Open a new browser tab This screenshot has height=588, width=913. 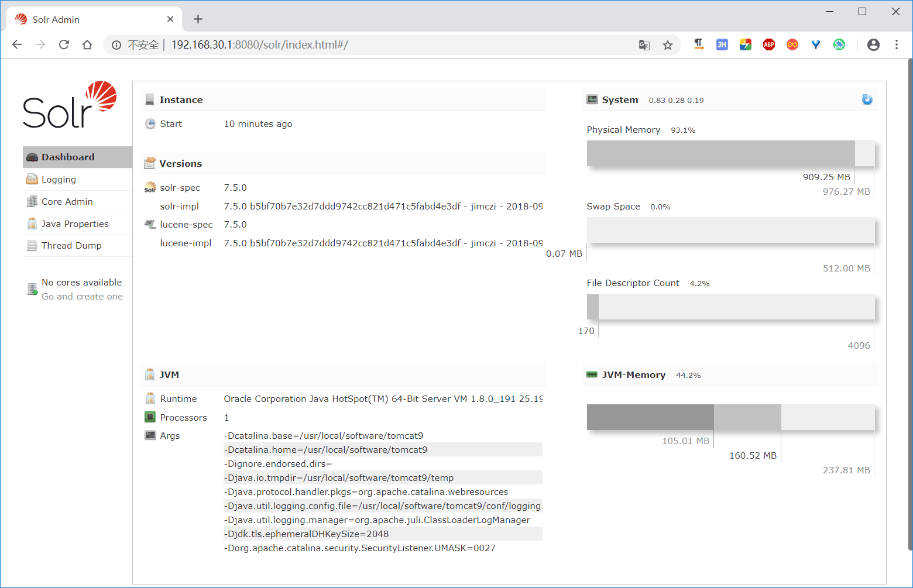pyautogui.click(x=198, y=19)
